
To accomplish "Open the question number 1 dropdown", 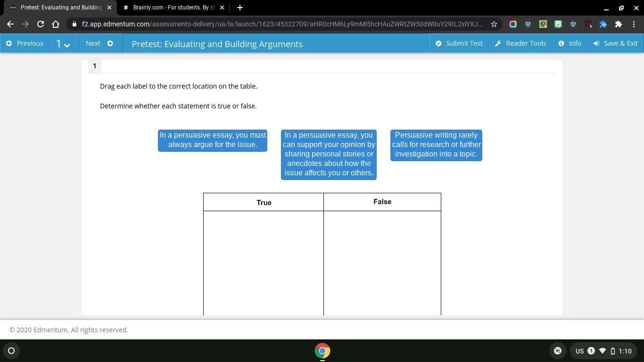I will 63,43.
